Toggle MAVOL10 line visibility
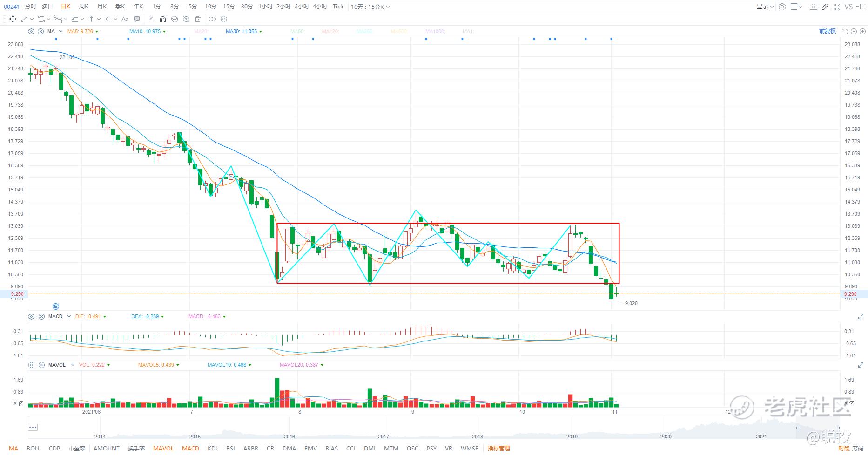Image resolution: width=868 pixels, height=457 pixels. pyautogui.click(x=229, y=365)
